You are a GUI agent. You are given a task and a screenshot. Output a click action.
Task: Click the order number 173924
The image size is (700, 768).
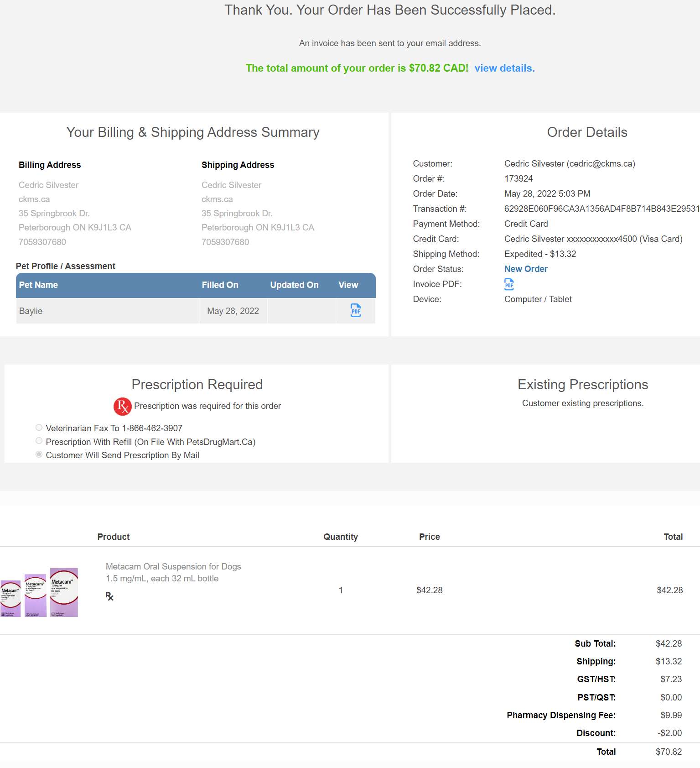[518, 179]
